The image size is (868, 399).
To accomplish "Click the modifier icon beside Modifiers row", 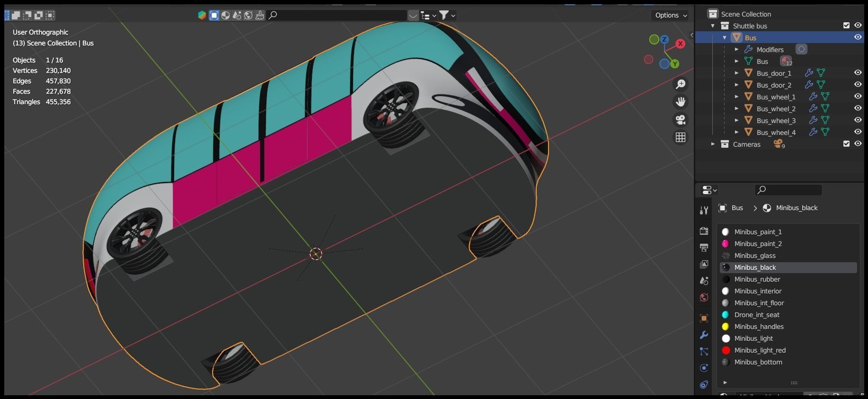I will 801,49.
